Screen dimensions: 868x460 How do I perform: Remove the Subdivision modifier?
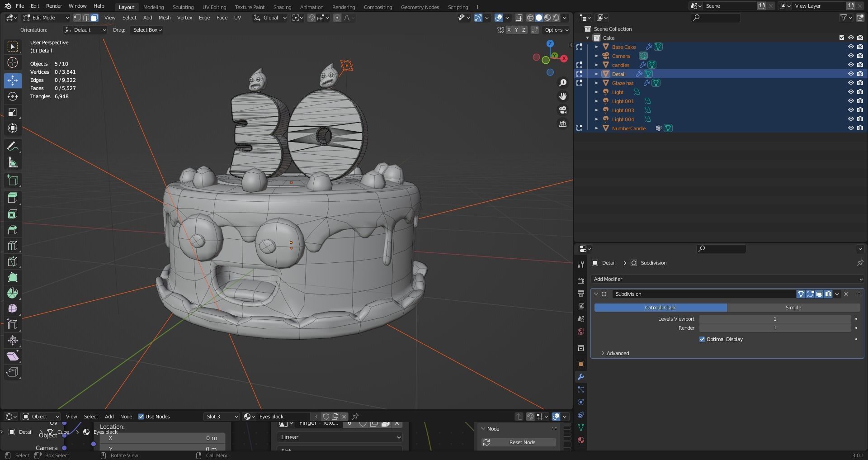[846, 294]
